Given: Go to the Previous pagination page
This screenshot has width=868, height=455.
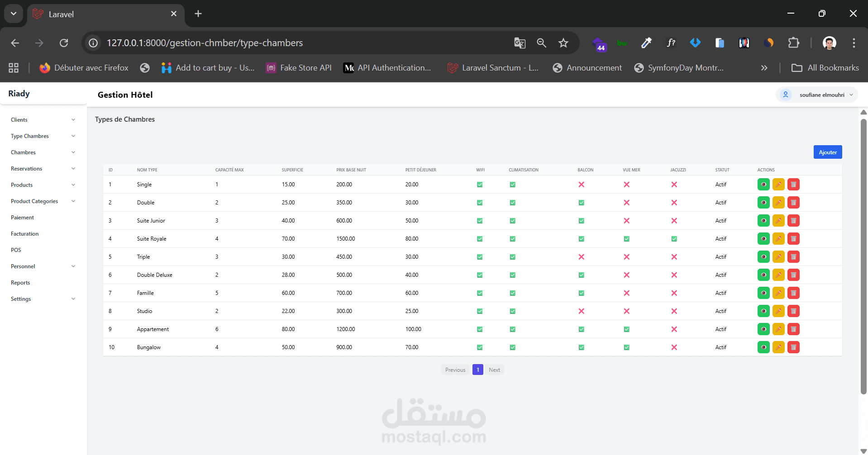Looking at the screenshot, I should pyautogui.click(x=455, y=370).
